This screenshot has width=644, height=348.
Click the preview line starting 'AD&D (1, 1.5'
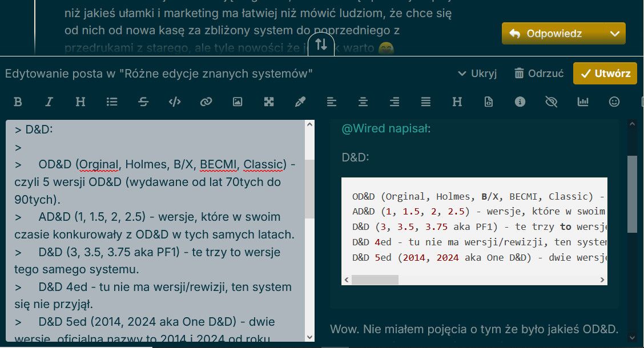tap(480, 211)
